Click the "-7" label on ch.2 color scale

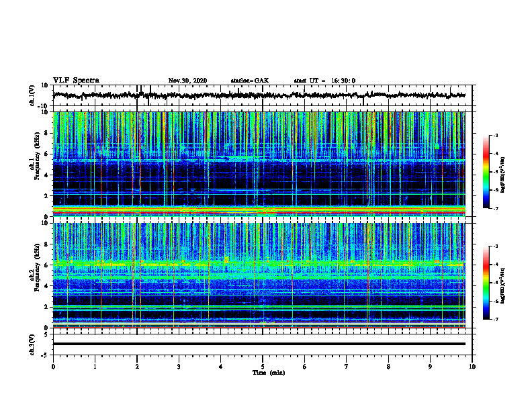click(495, 319)
